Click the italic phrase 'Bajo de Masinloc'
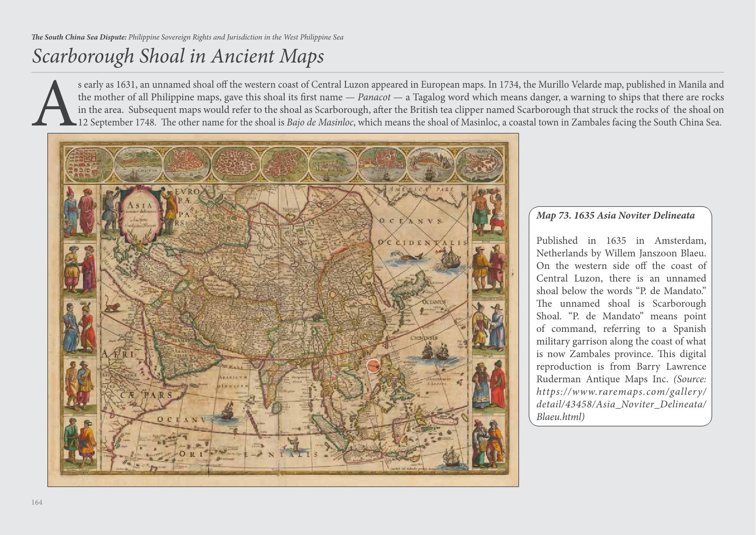Image resolution: width=756 pixels, height=535 pixels. tap(320, 123)
